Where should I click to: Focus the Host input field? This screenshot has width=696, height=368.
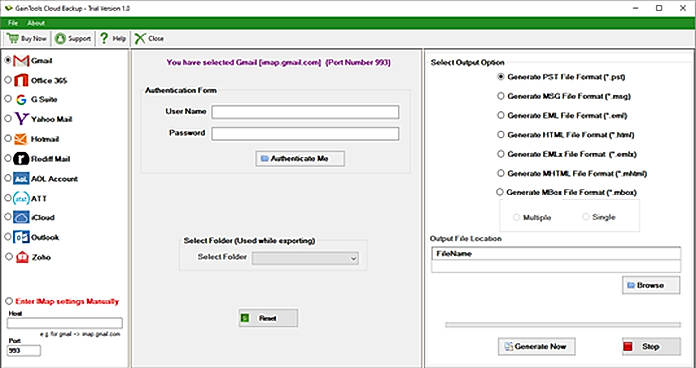click(65, 323)
